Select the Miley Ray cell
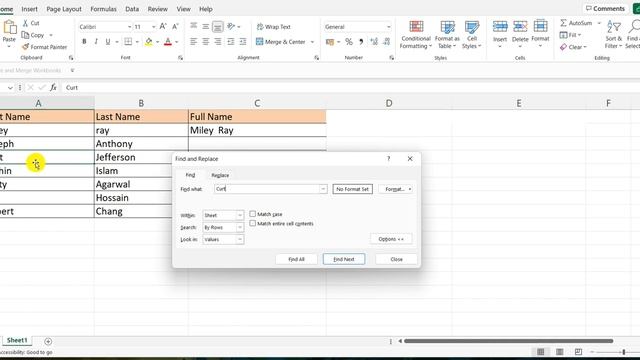The width and height of the screenshot is (640, 360). tap(257, 130)
